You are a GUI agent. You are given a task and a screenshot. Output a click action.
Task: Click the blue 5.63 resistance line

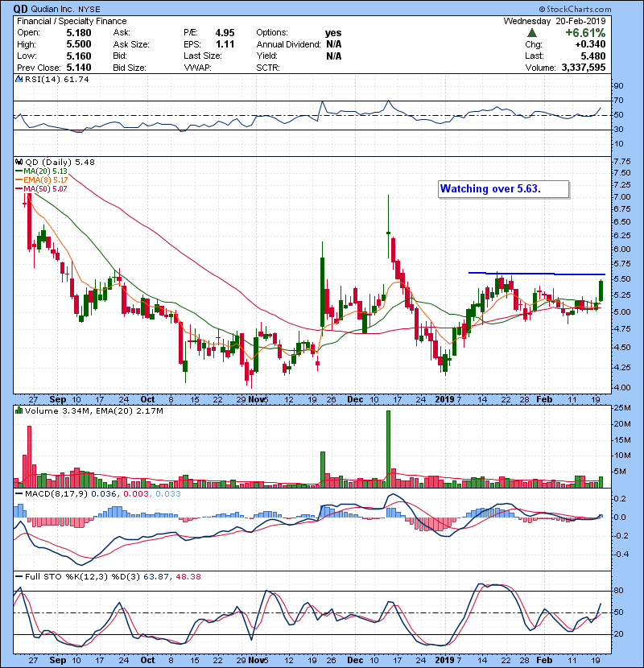pyautogui.click(x=537, y=274)
